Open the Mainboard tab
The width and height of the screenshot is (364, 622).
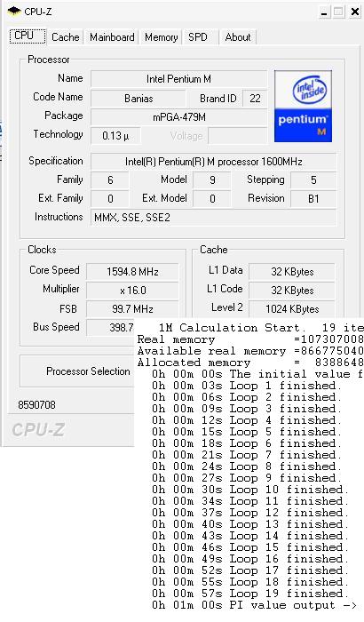(112, 37)
